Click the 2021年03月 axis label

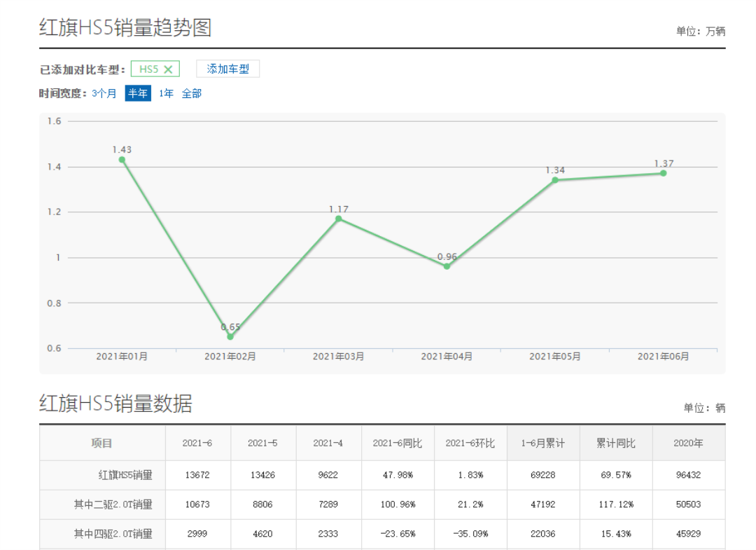339,357
